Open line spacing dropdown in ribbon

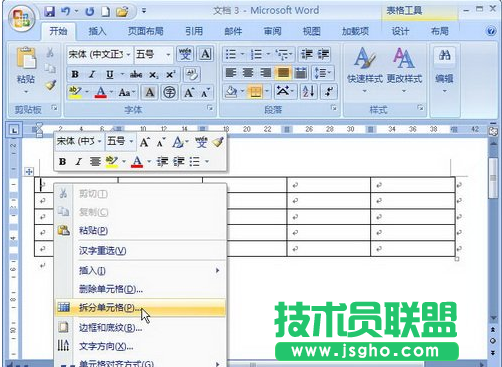click(322, 73)
